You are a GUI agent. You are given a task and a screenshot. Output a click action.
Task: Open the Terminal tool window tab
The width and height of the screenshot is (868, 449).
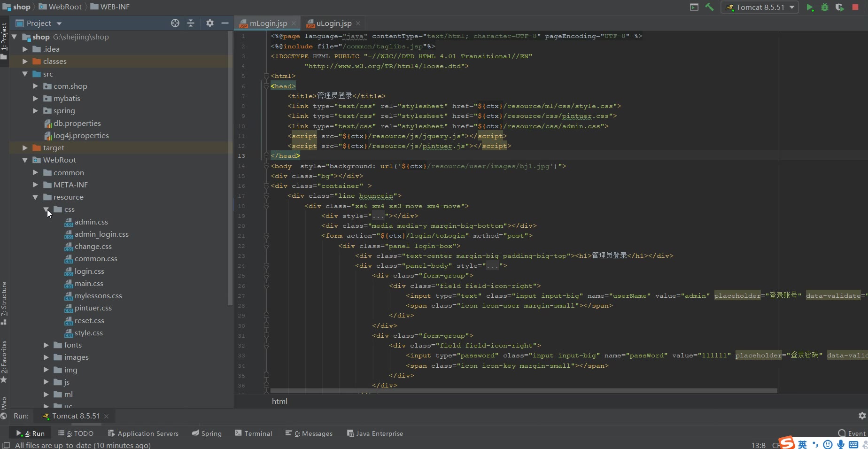click(254, 434)
